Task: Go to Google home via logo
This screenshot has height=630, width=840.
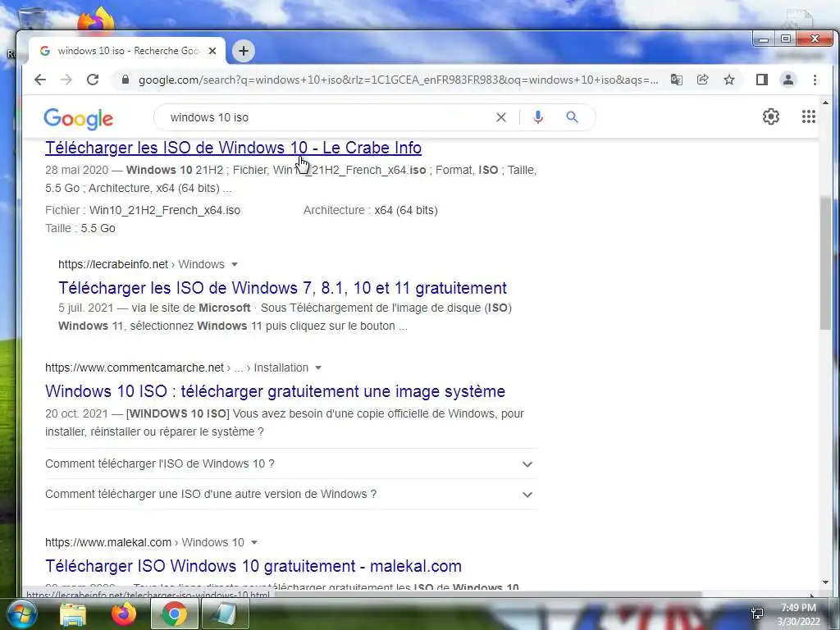Action: coord(78,119)
